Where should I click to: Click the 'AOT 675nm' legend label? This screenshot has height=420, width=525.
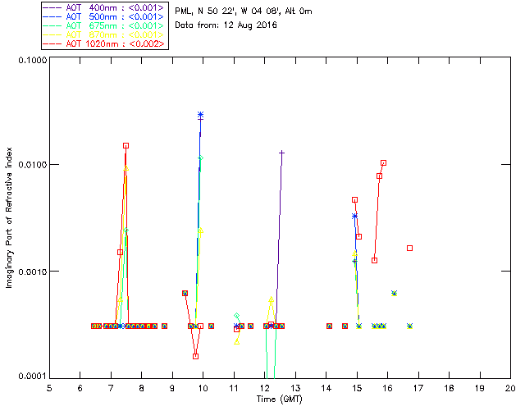pos(91,25)
